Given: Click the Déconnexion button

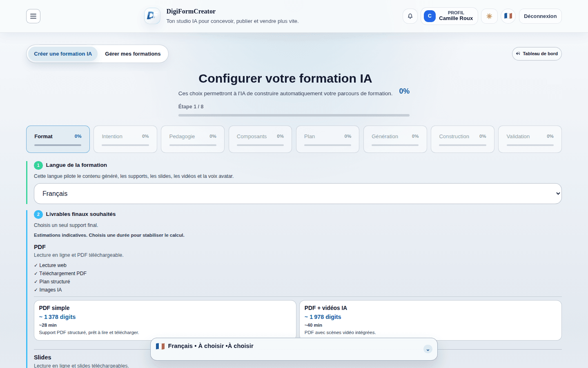Looking at the screenshot, I should (540, 16).
